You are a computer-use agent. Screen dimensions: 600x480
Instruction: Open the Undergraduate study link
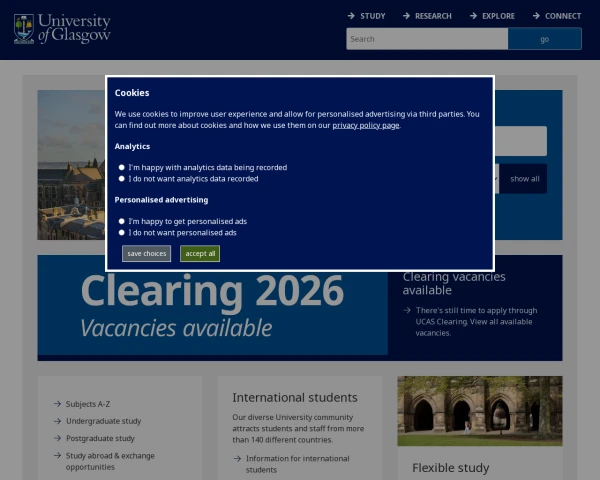coord(104,421)
